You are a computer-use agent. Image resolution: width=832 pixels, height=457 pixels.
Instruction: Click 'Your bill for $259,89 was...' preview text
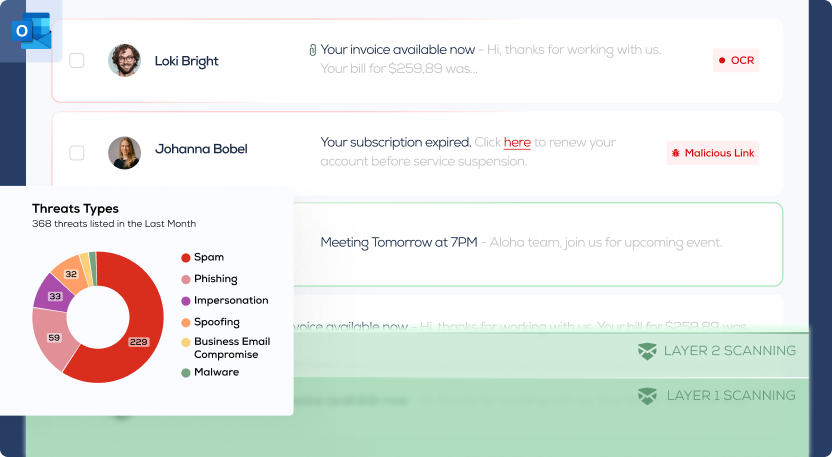(x=399, y=68)
